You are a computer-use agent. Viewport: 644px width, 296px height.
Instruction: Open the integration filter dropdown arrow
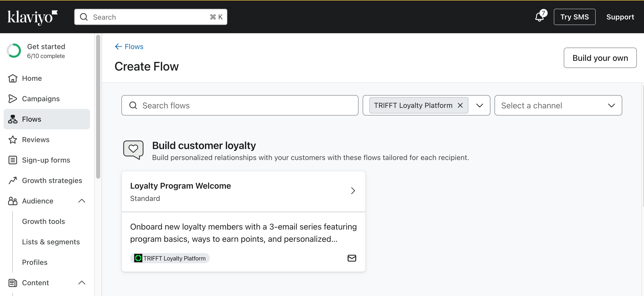[x=480, y=105]
